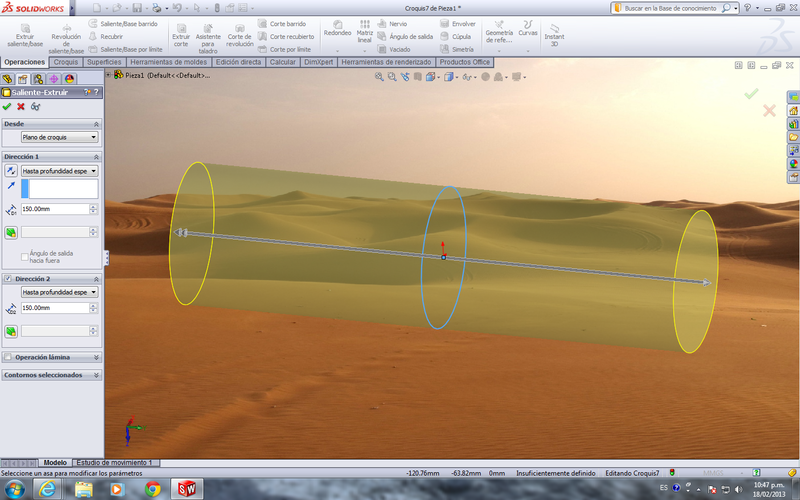The width and height of the screenshot is (800, 500).
Task: Open Estudio de movimiento 1 tab
Action: click(x=115, y=463)
